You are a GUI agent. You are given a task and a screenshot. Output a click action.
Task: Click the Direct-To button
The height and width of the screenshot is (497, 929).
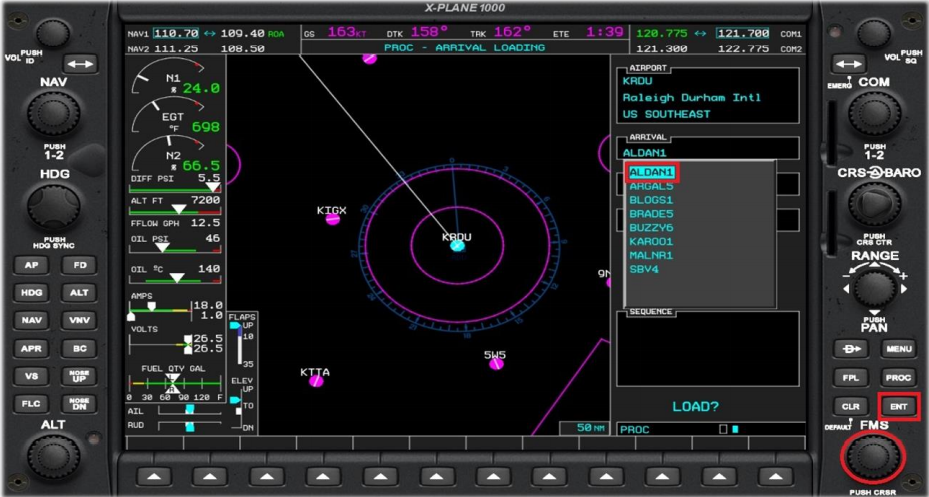click(850, 349)
